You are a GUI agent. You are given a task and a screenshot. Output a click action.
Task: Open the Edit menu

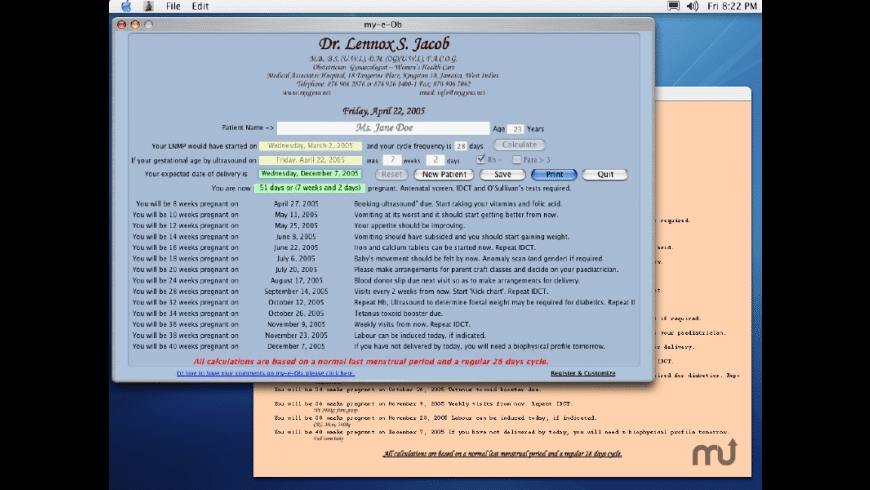tap(200, 6)
